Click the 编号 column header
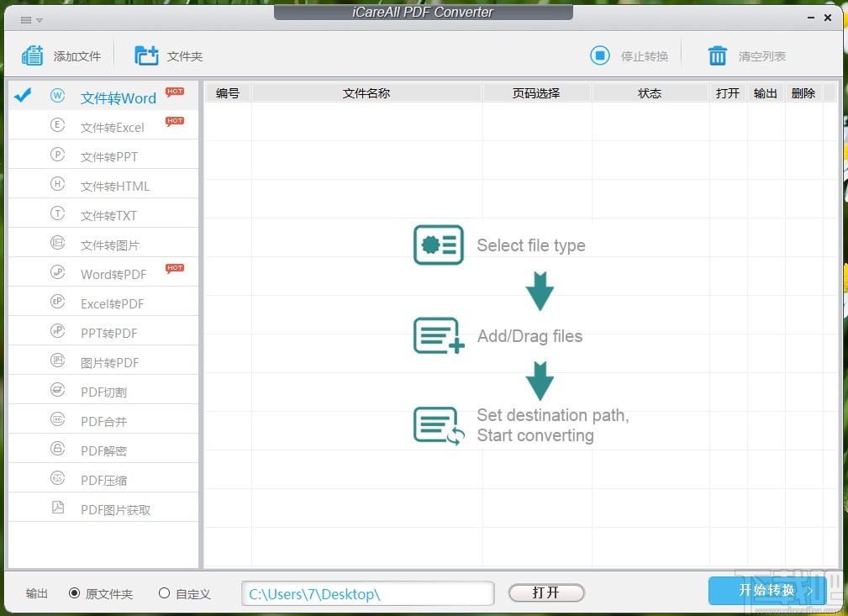 pos(228,93)
